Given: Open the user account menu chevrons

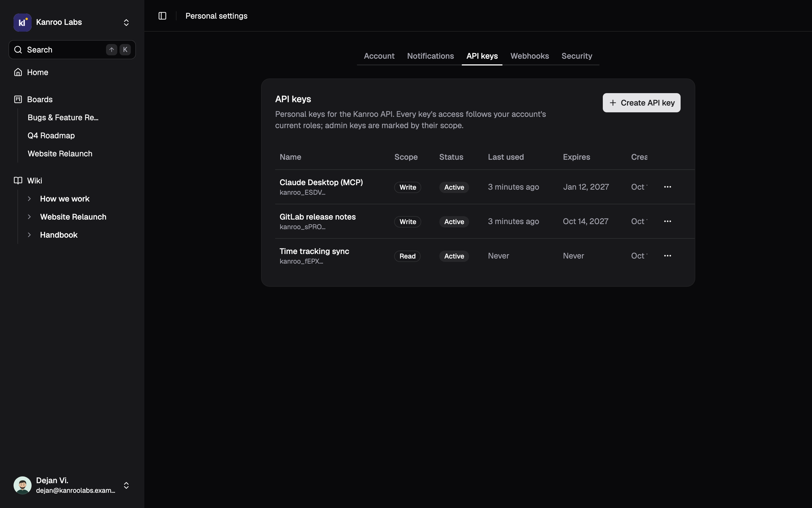Looking at the screenshot, I should [126, 485].
